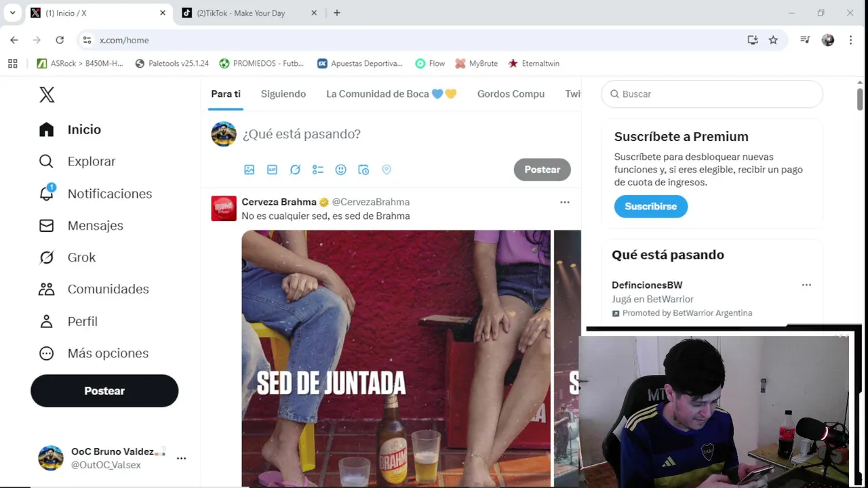Close the Inicio / X browser tab
The height and width of the screenshot is (488, 868).
click(x=163, y=13)
